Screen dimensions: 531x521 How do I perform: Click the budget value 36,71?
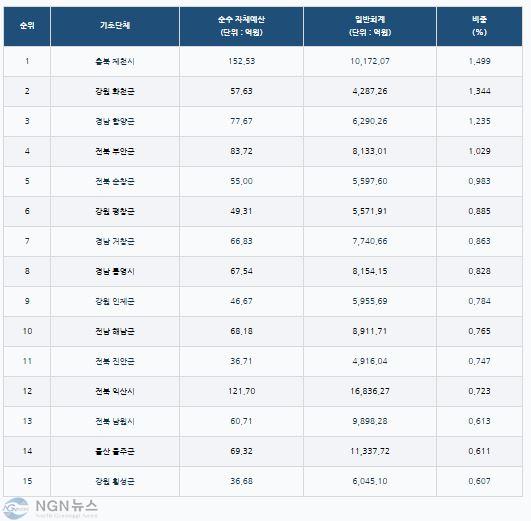click(241, 361)
